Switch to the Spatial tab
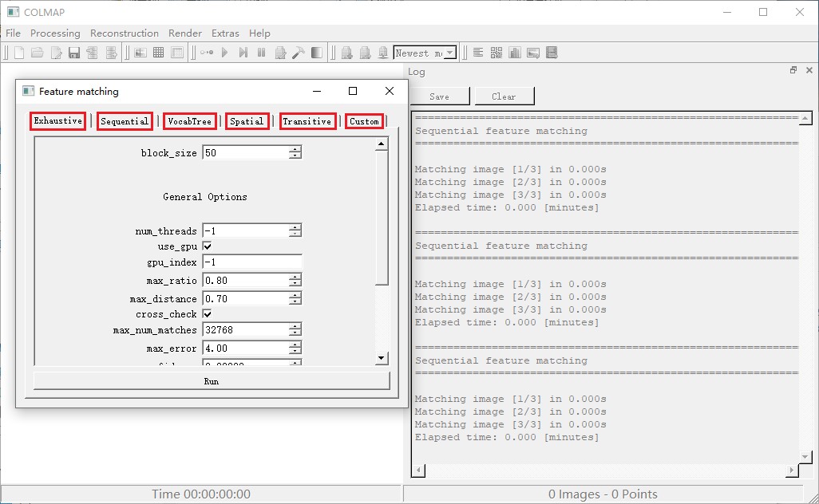819x504 pixels. 247,121
